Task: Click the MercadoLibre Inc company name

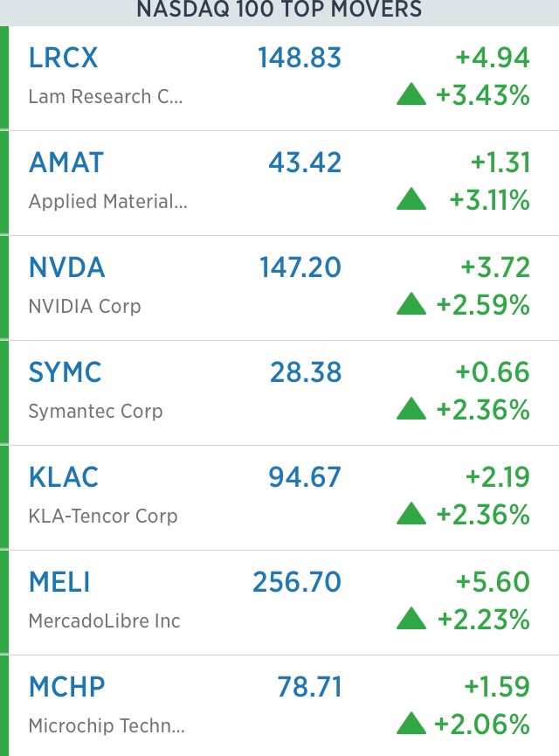Action: 104,621
